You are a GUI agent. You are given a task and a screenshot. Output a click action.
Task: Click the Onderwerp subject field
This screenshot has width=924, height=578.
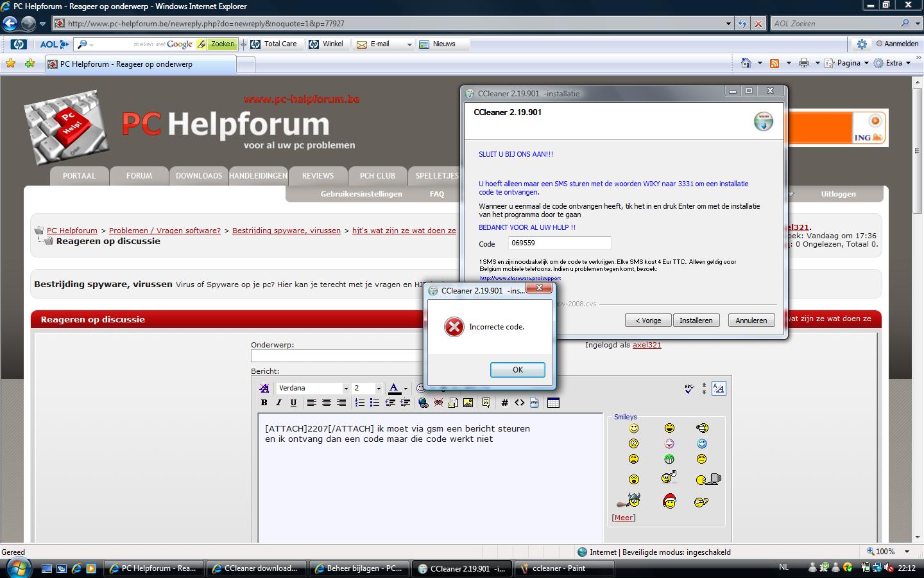click(x=337, y=356)
